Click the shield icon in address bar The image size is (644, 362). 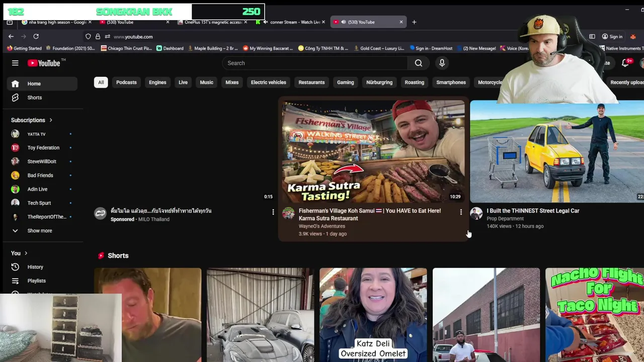[88, 36]
